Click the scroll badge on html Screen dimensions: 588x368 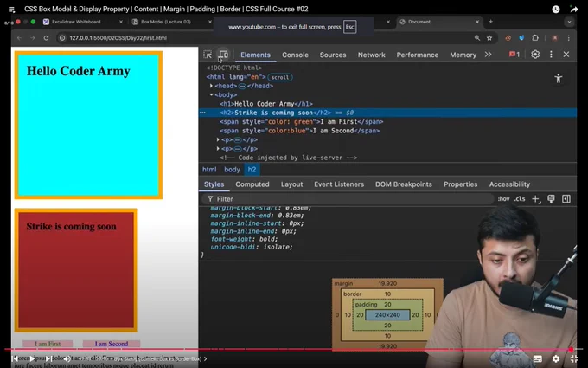point(280,77)
